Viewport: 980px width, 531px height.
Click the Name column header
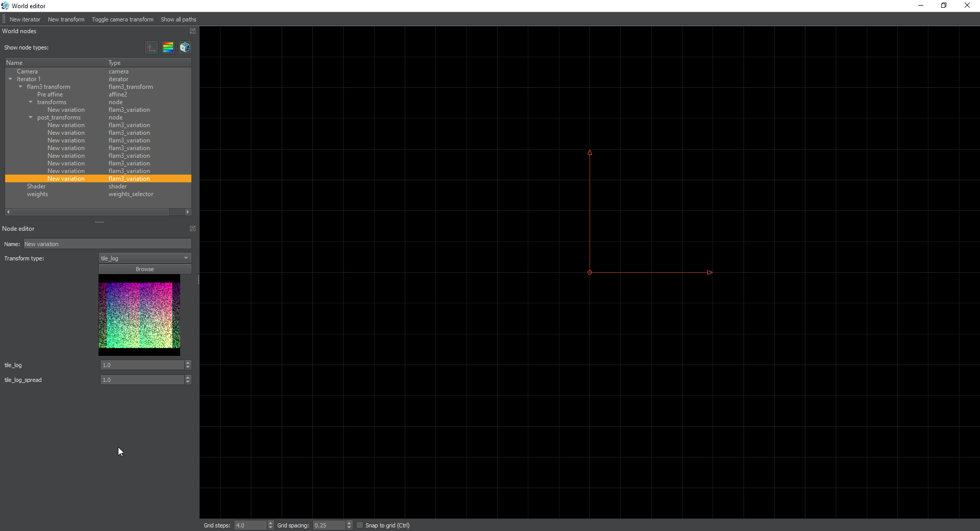[56, 63]
